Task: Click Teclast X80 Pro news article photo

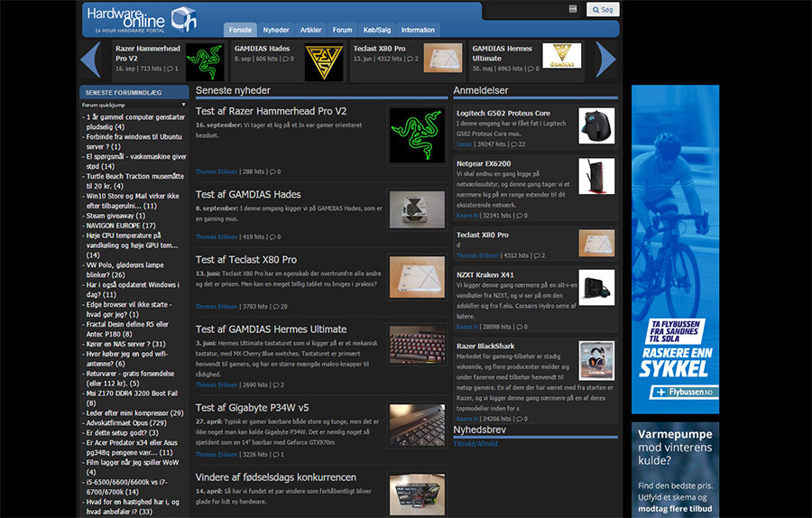Action: (x=417, y=277)
